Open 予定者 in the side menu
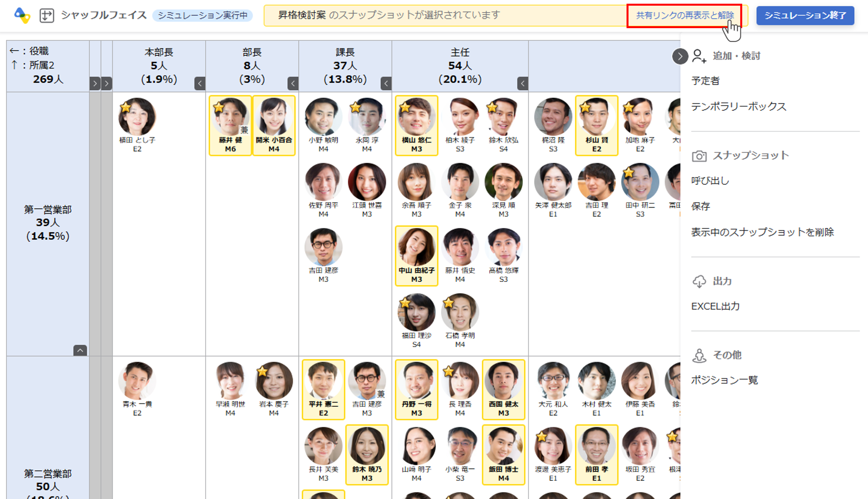 [x=705, y=81]
